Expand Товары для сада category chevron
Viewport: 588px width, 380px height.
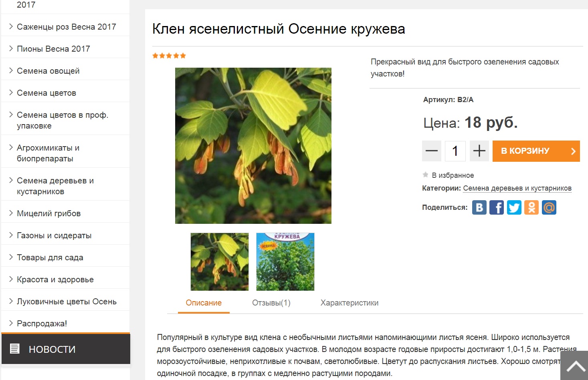[11, 257]
